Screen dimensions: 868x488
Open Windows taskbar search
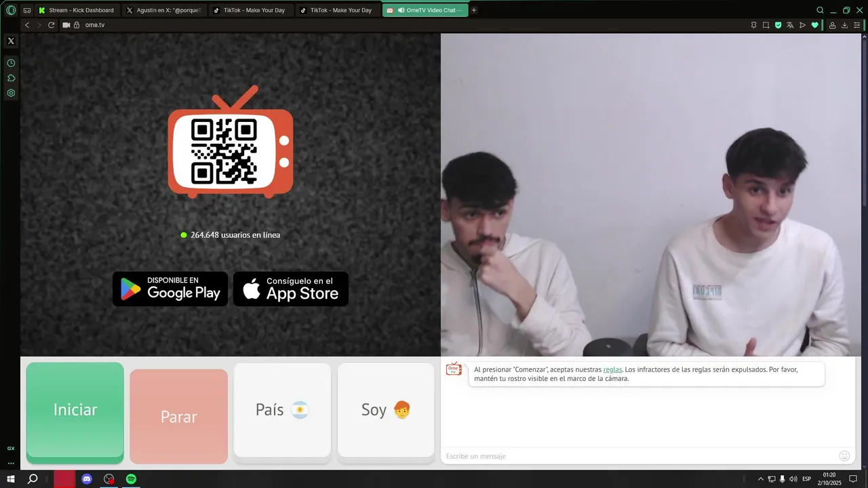point(33,479)
